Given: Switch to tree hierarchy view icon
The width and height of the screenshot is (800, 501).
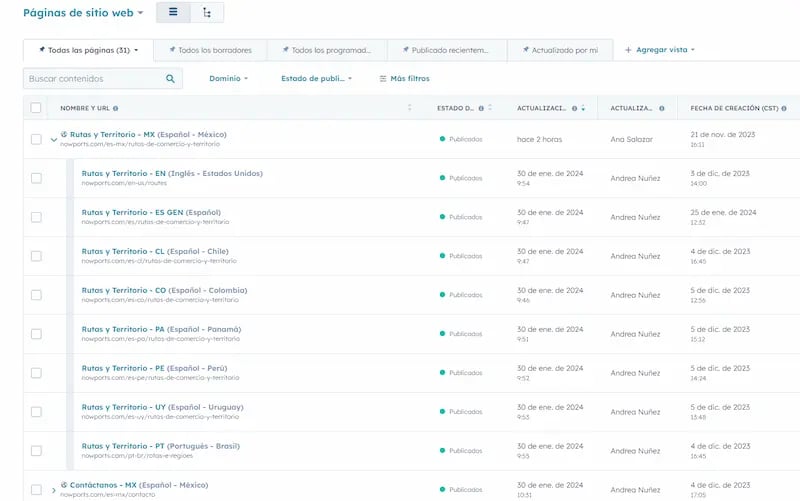Looking at the screenshot, I should [207, 13].
